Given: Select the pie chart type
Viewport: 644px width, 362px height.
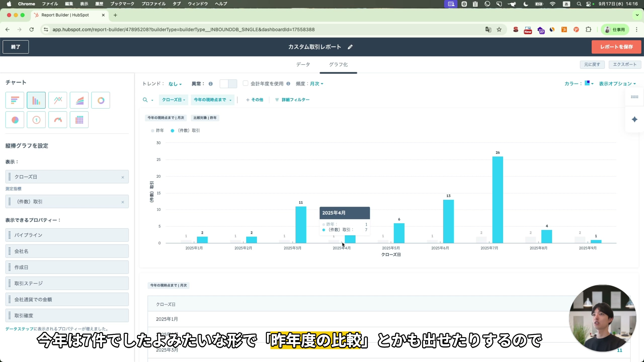Looking at the screenshot, I should click(x=14, y=120).
